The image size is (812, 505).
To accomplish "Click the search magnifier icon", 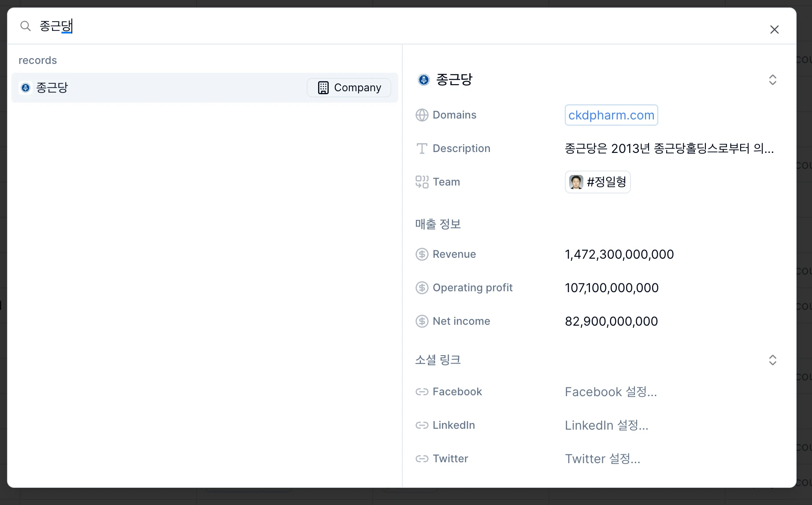I will 26,26.
